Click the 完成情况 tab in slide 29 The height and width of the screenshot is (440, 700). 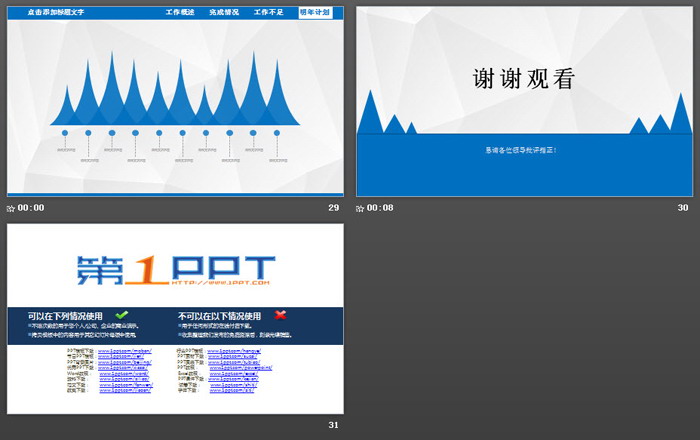[224, 12]
